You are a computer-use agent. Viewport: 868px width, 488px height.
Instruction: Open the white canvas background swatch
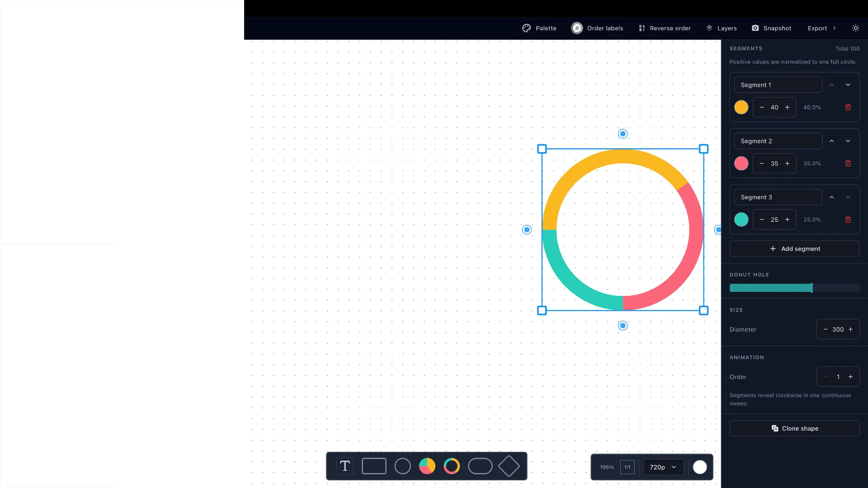click(699, 467)
